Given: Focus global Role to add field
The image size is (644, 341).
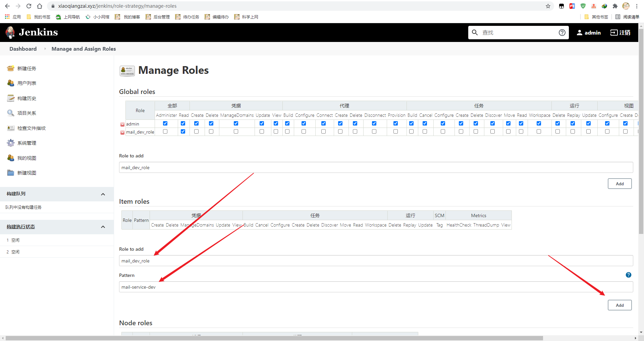Looking at the screenshot, I should [x=376, y=167].
